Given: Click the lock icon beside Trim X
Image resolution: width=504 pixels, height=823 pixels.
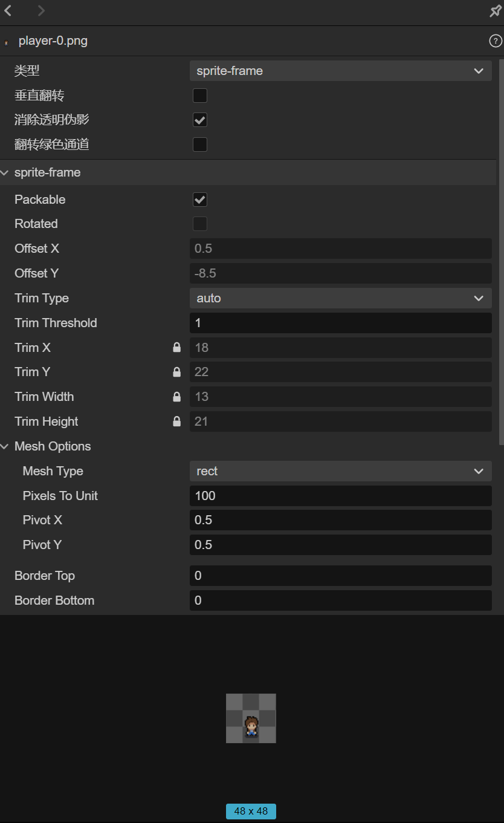Looking at the screenshot, I should click(176, 348).
